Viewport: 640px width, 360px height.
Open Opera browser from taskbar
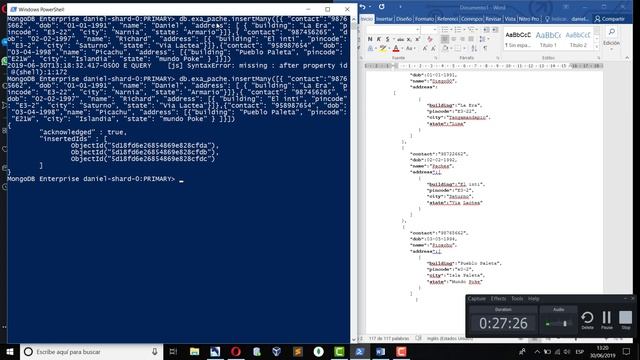(x=236, y=351)
